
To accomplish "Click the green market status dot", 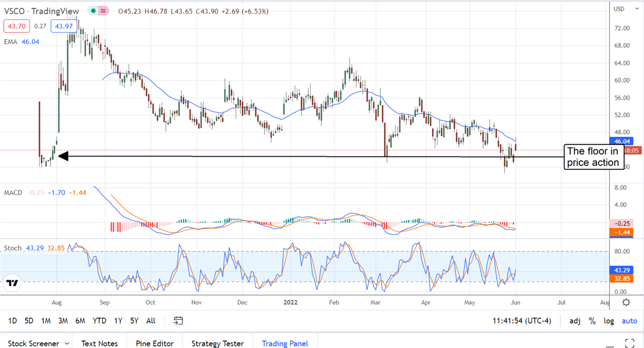I will click(x=94, y=11).
